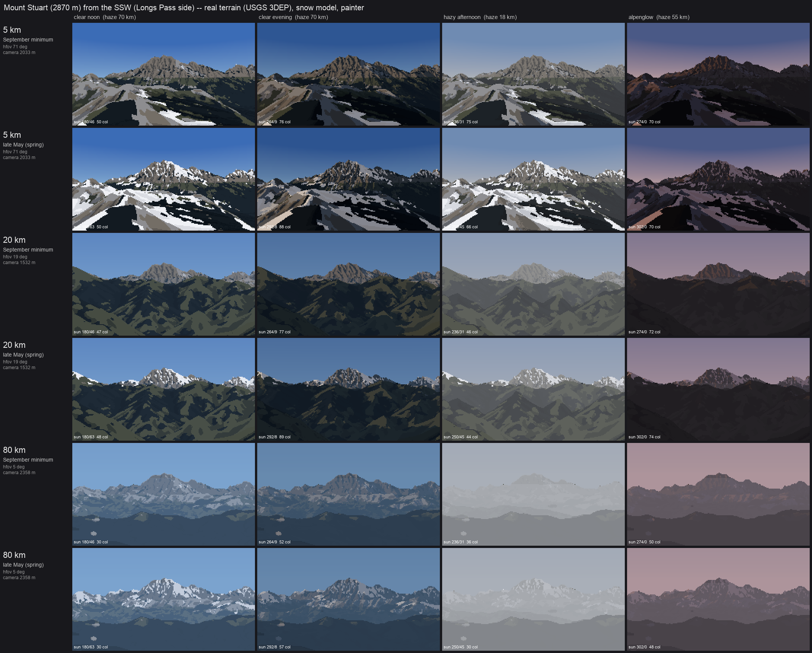Screen dimensions: 812x653
Task: Pick the 20 km late May hazy afternoon render
Action: point(533,389)
